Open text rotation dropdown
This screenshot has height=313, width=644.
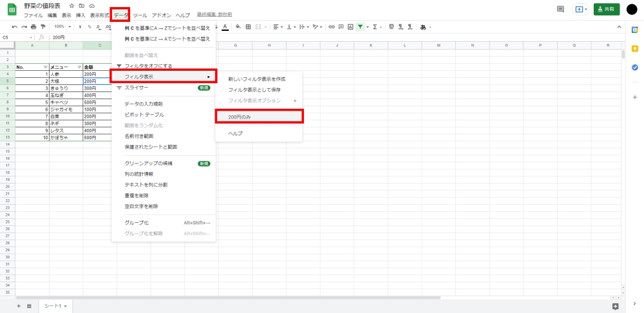(317, 26)
